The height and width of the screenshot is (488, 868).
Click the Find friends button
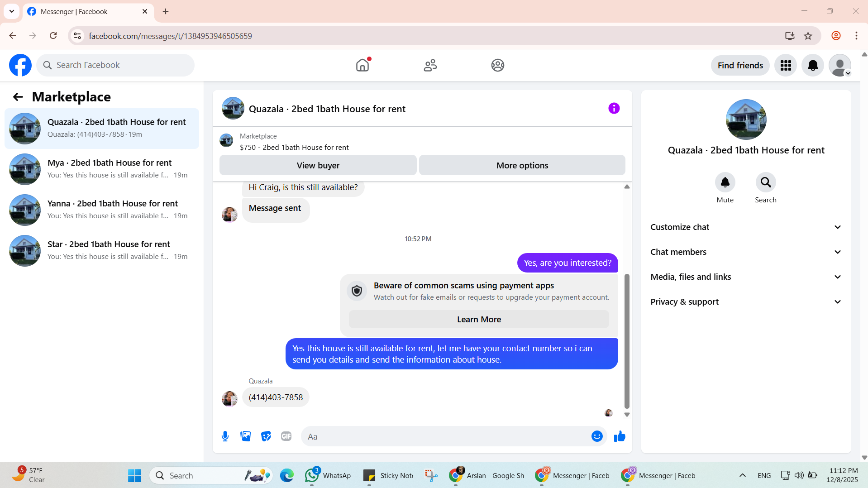(740, 66)
